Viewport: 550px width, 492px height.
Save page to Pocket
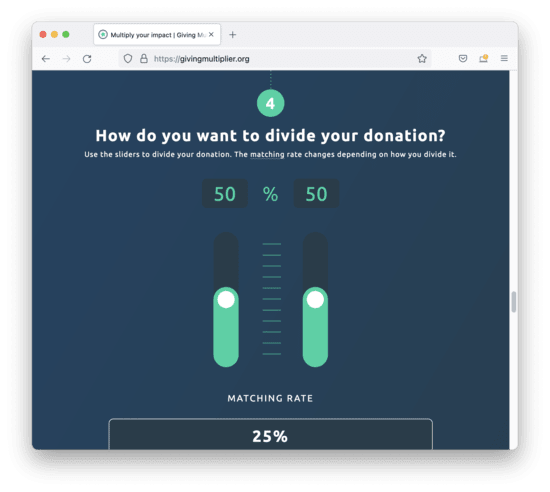click(x=463, y=59)
